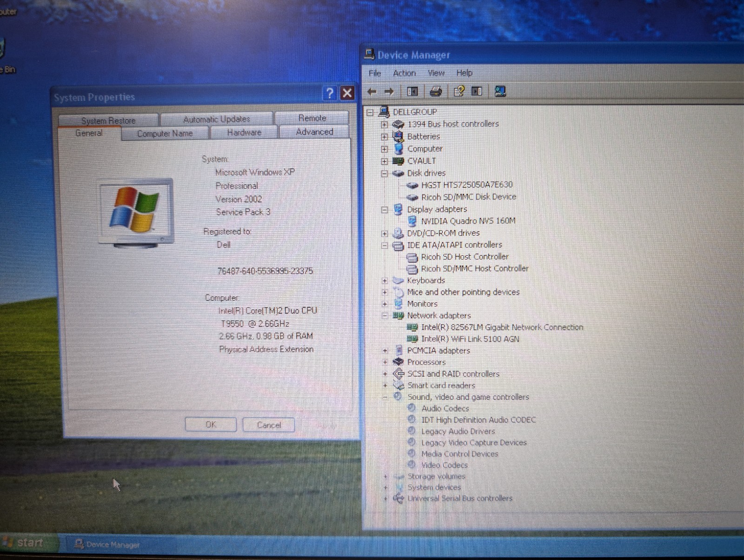Click the console tree view toolbar icon
The height and width of the screenshot is (560, 744).
click(412, 92)
